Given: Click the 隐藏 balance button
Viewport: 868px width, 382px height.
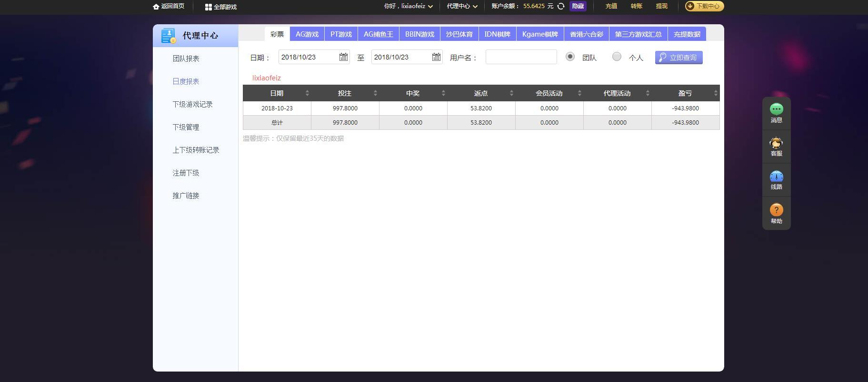Looking at the screenshot, I should (x=578, y=6).
